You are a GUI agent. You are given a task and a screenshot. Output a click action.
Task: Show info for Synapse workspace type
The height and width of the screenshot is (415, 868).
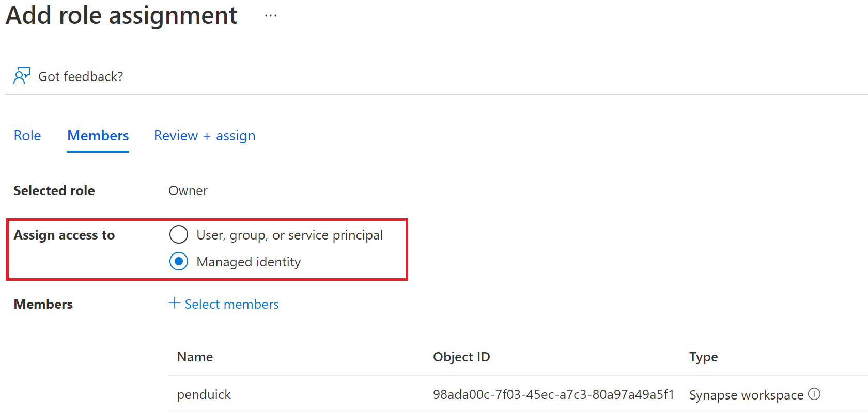pyautogui.click(x=814, y=394)
